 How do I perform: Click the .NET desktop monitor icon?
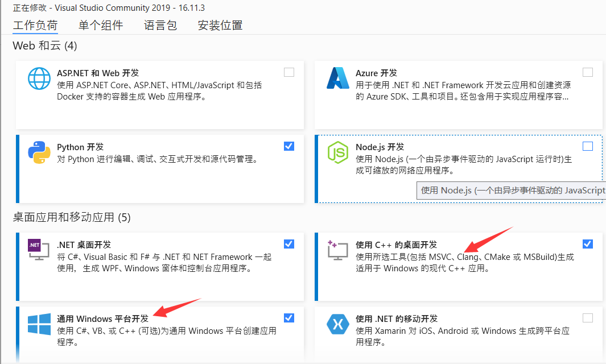click(x=39, y=250)
